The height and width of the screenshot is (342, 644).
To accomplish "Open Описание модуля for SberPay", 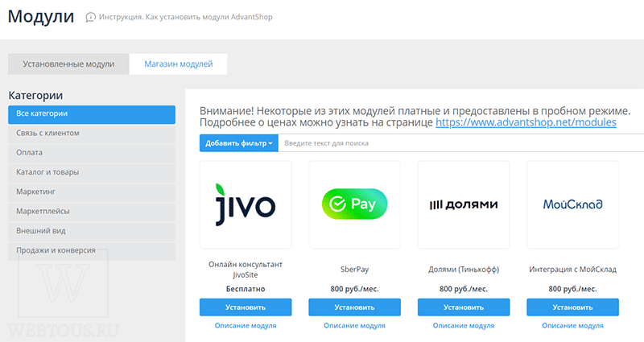I will tap(354, 326).
